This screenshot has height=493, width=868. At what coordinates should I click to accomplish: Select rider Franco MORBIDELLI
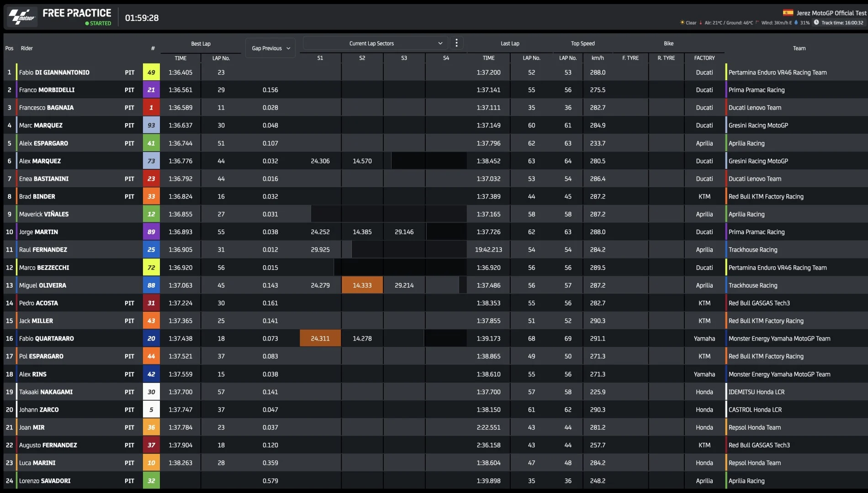tap(47, 90)
